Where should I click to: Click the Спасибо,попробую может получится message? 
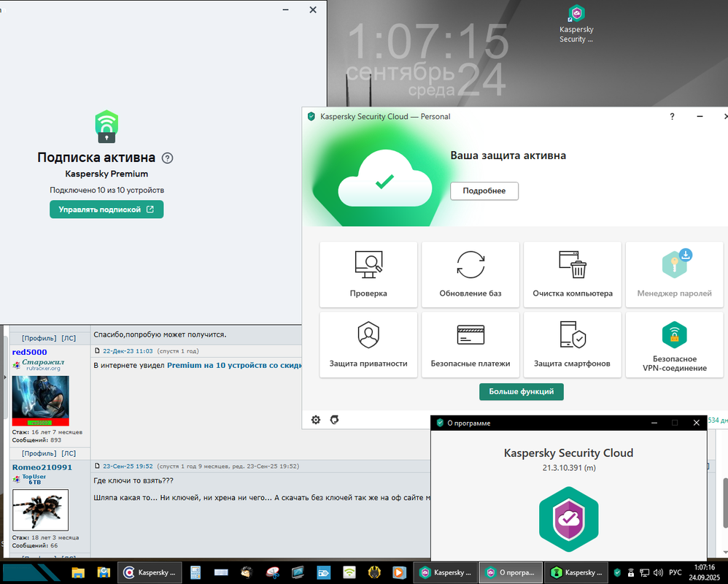pos(160,334)
